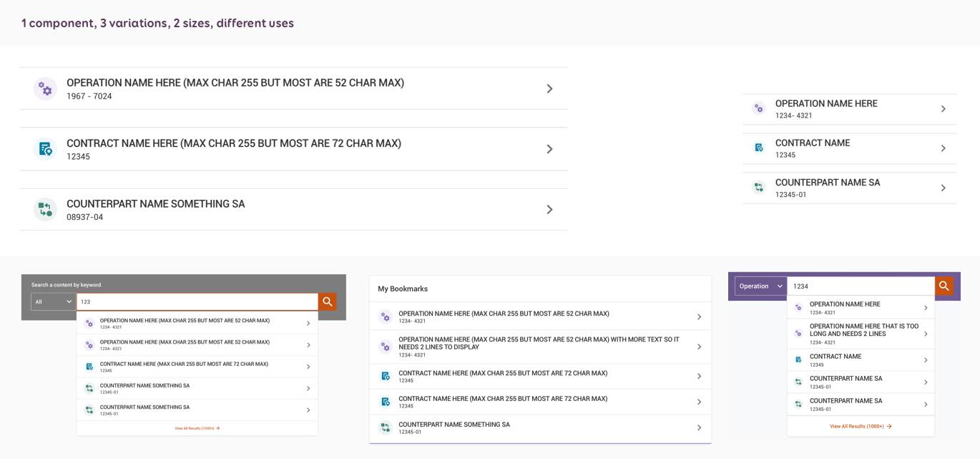Viewport: 980px width, 459px height.
Task: Open the two-line operation bookmark in My Bookmarks
Action: (x=538, y=347)
